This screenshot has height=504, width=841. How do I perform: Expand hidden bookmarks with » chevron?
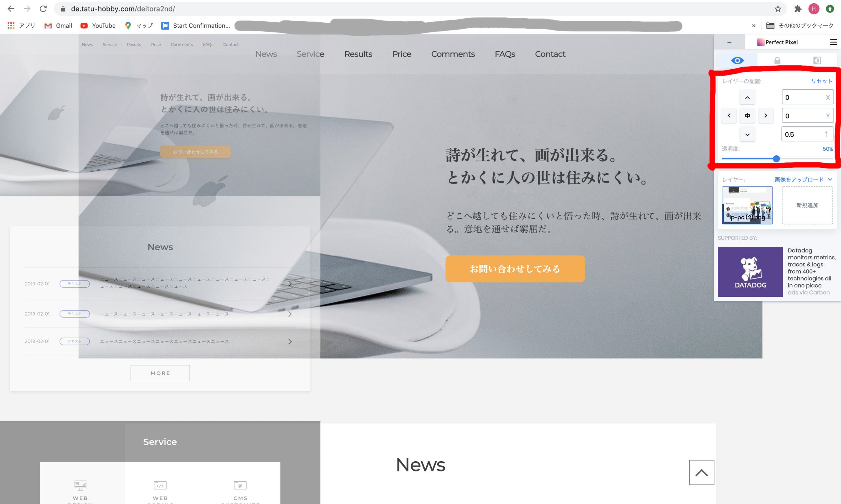coord(754,26)
